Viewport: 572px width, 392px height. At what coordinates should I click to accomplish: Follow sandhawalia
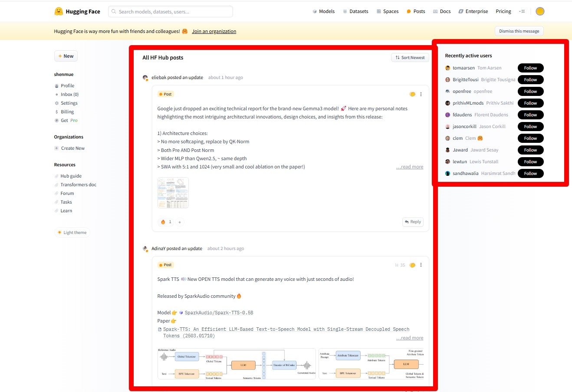[530, 174]
